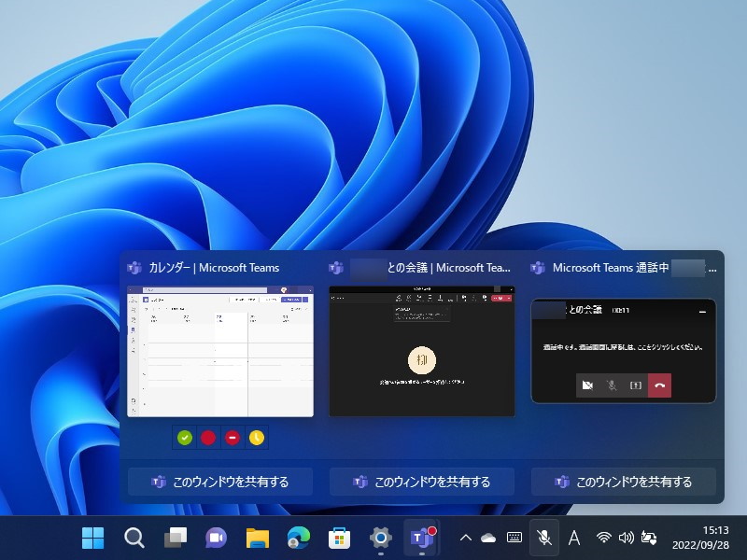Open touch keyboard tray icon
The height and width of the screenshot is (560, 747).
(x=514, y=539)
